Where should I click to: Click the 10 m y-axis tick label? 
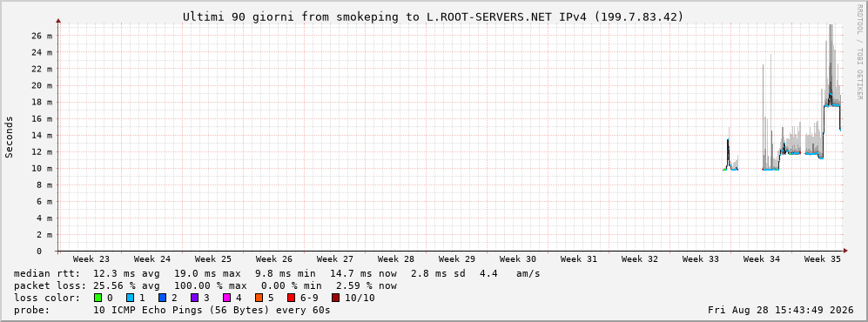(42, 168)
